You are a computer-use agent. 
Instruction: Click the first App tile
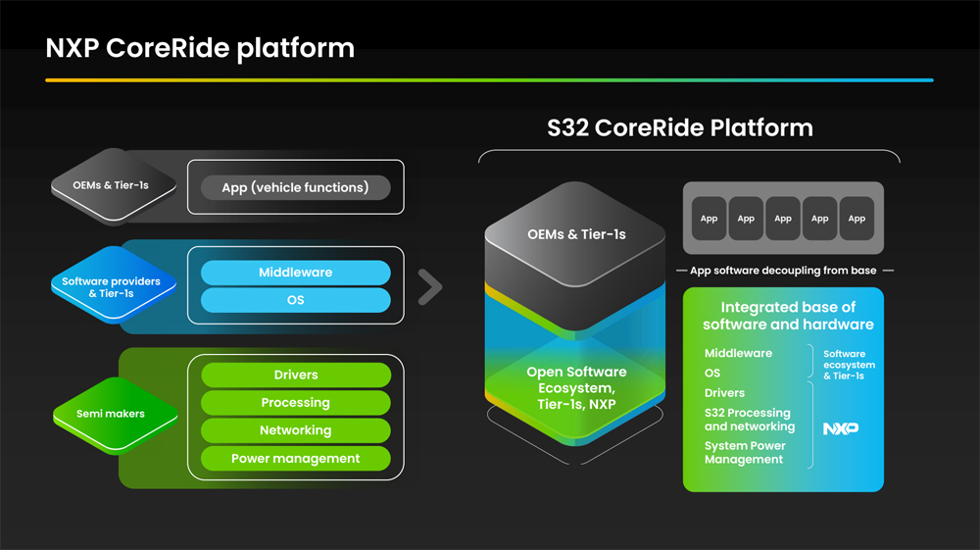pyautogui.click(x=709, y=219)
